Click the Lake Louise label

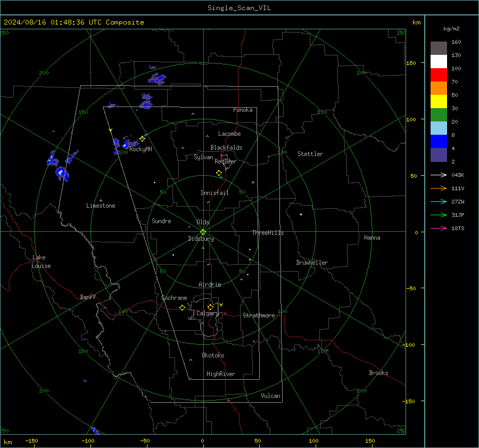(x=41, y=262)
